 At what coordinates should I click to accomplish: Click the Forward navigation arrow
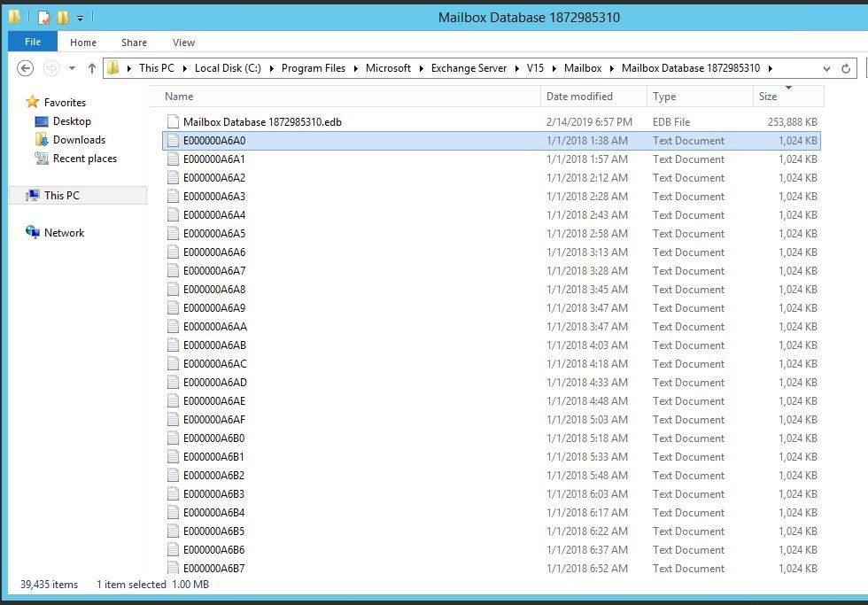coord(51,68)
